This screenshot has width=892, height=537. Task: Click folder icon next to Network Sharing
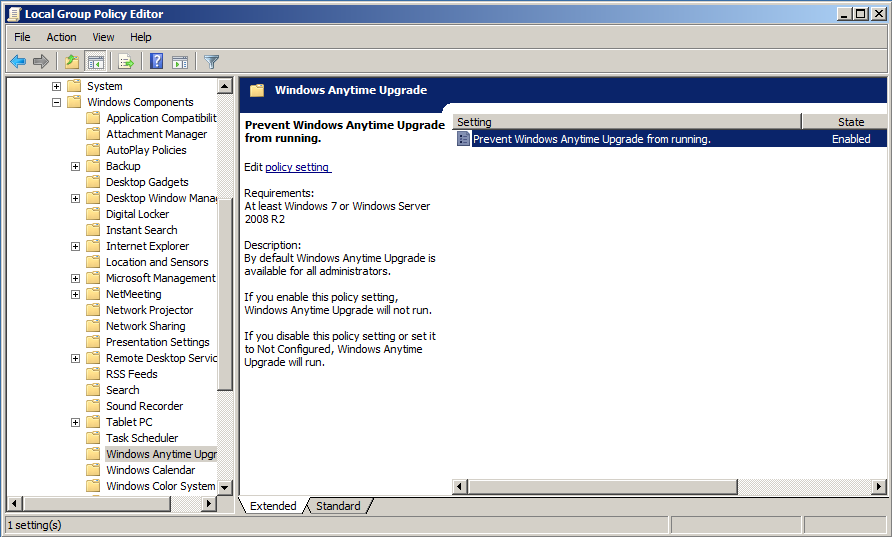coord(93,326)
